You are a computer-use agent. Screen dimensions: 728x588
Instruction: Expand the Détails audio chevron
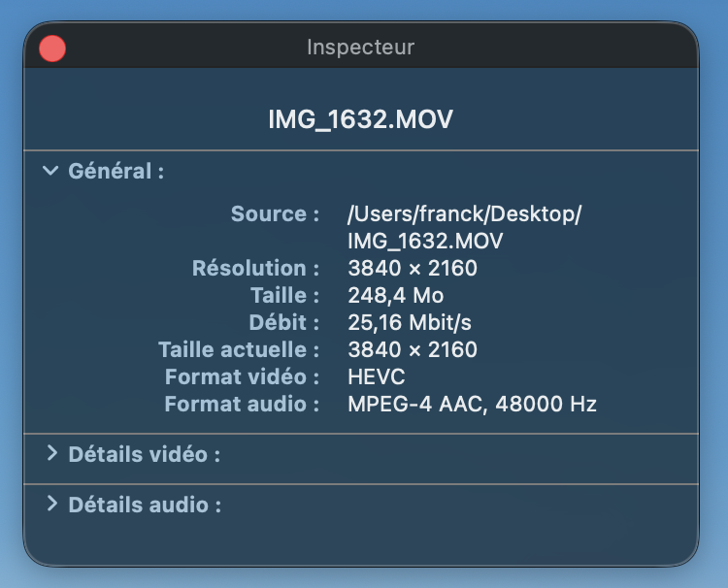(51, 505)
